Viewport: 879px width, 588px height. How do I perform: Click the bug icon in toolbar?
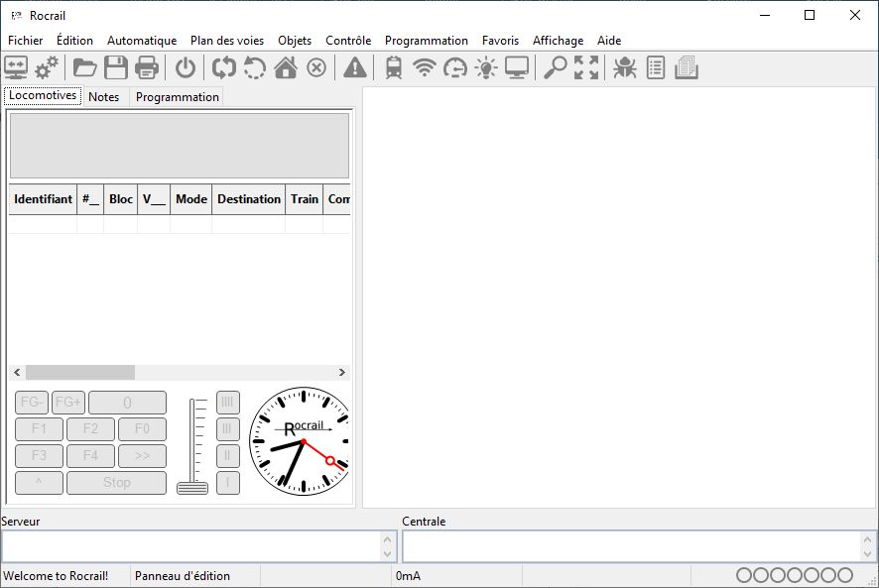click(624, 68)
